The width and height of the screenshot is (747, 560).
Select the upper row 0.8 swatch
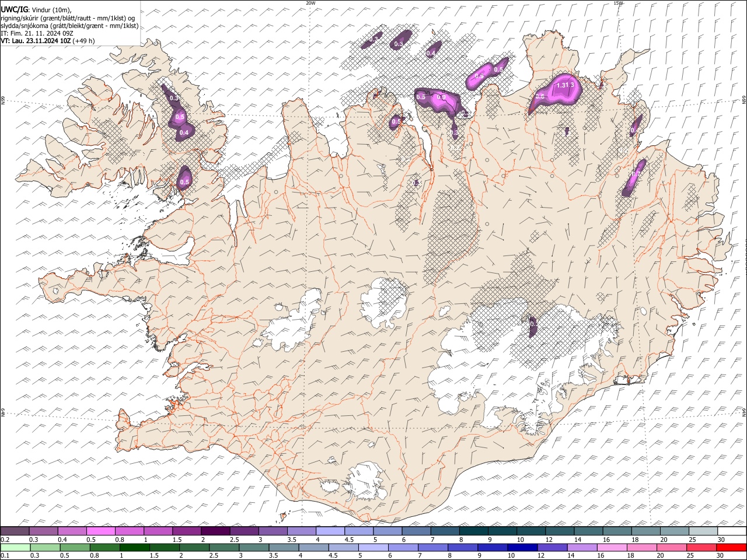click(130, 531)
